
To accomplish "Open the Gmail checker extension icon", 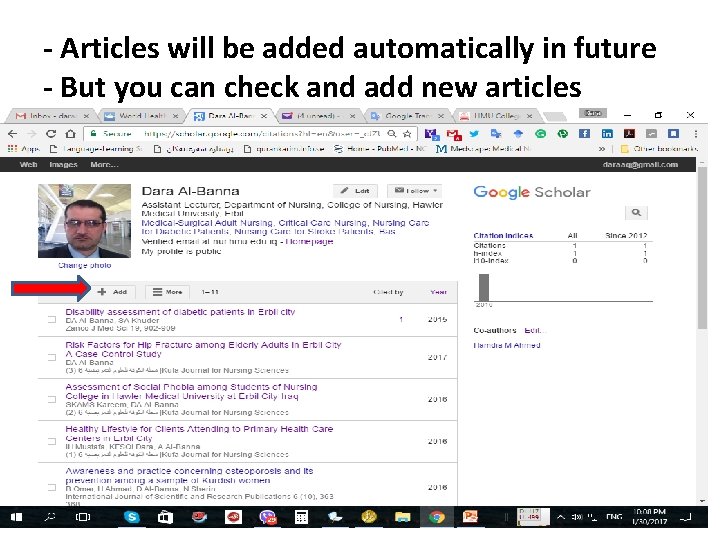I will tap(454, 134).
